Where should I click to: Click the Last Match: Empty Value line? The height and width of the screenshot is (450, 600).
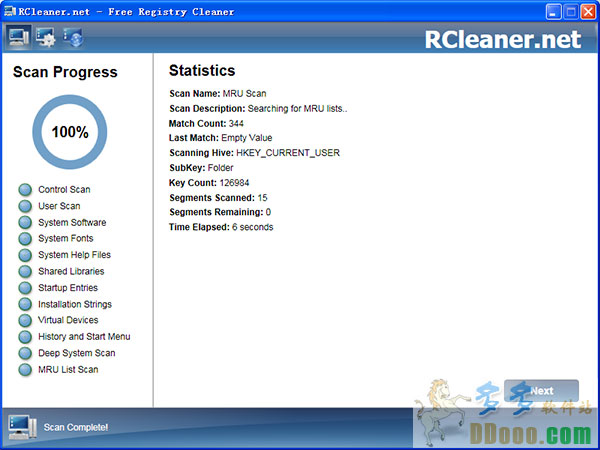(x=220, y=138)
